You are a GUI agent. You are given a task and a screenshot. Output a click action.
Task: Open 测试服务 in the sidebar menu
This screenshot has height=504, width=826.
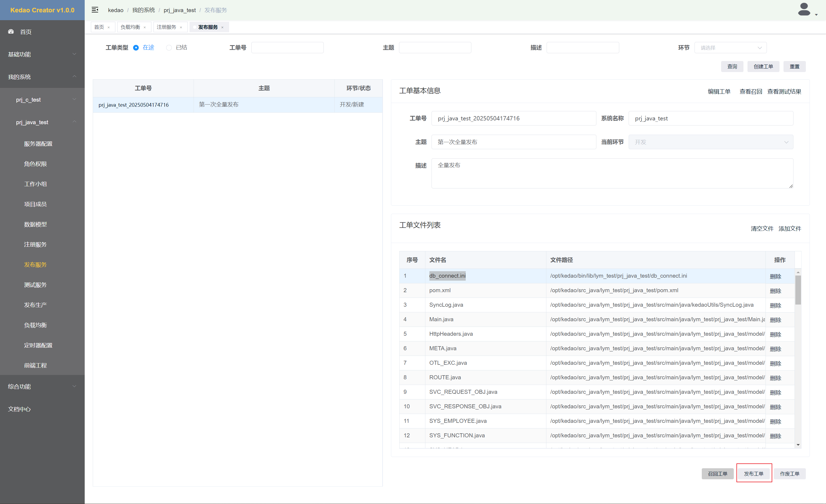[x=35, y=285]
